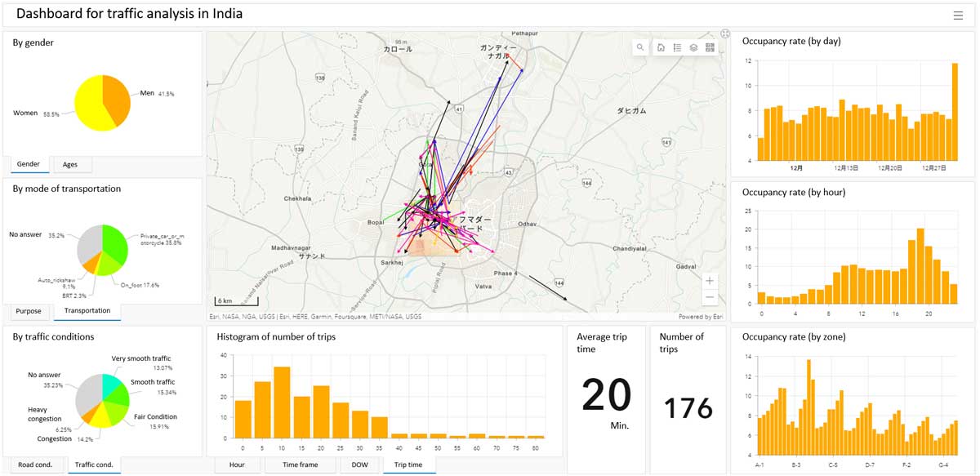Reset map to default home extent
The image size is (980, 476).
coord(661,48)
